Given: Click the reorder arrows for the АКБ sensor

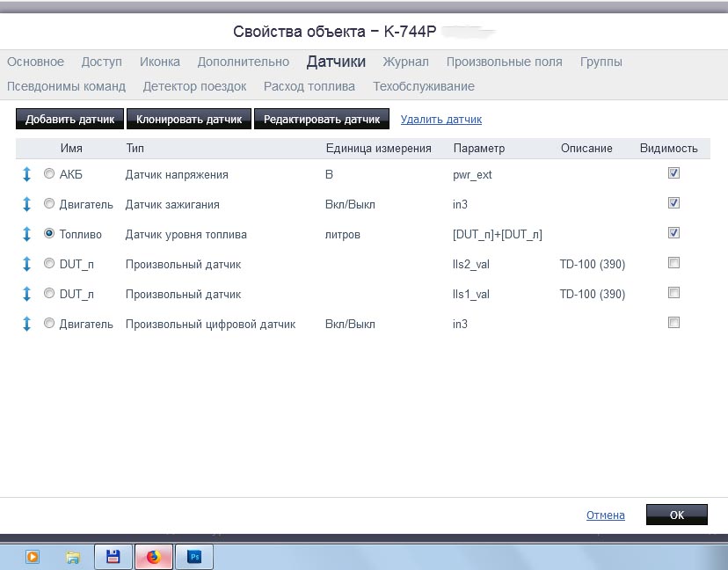Looking at the screenshot, I should [x=26, y=174].
